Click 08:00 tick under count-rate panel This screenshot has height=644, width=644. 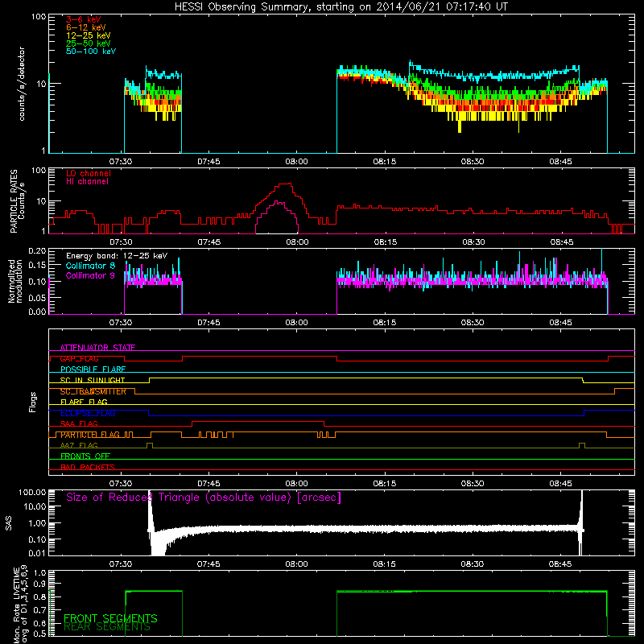click(x=296, y=162)
